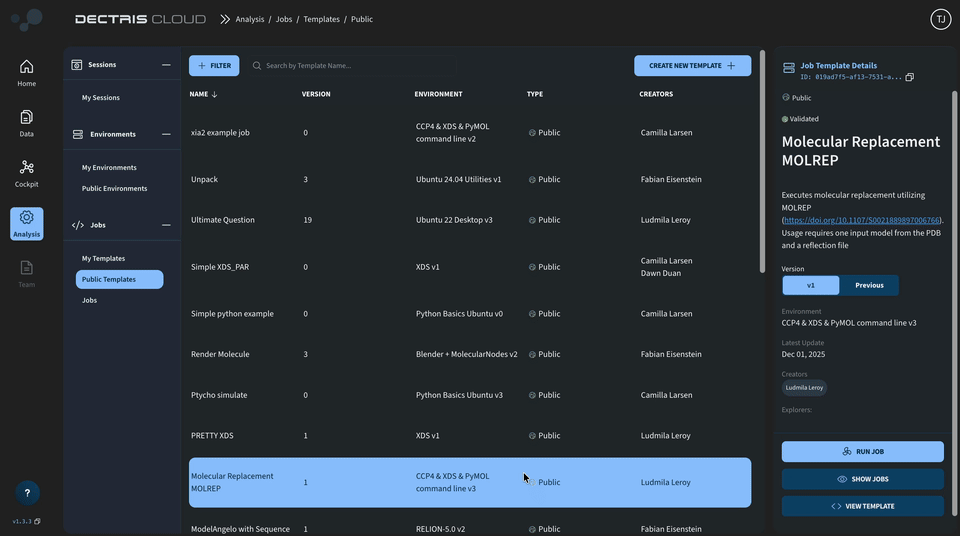The image size is (960, 536).
Task: Open the Analysis section in sidebar
Action: [x=26, y=224]
